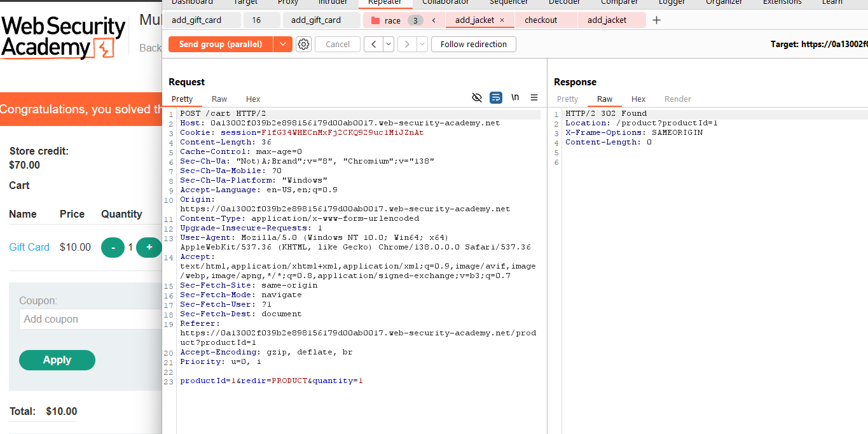
Task: Expand the Send group mode dropdown
Action: (283, 44)
